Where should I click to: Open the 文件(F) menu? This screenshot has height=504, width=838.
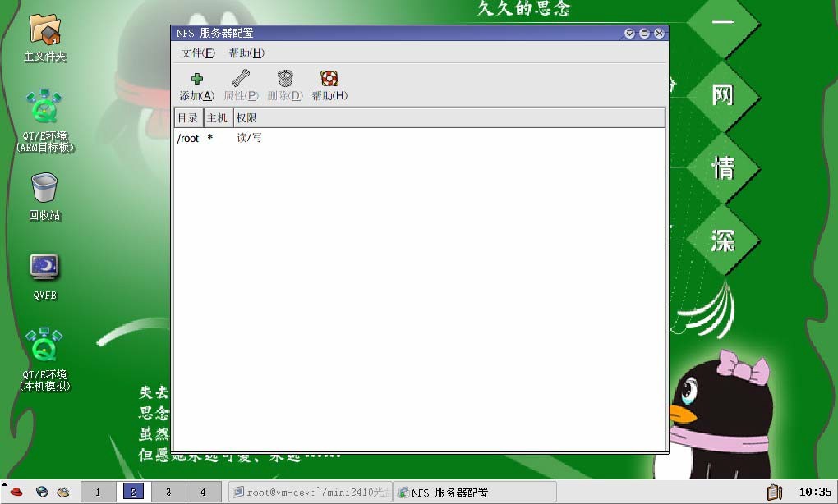tap(198, 53)
